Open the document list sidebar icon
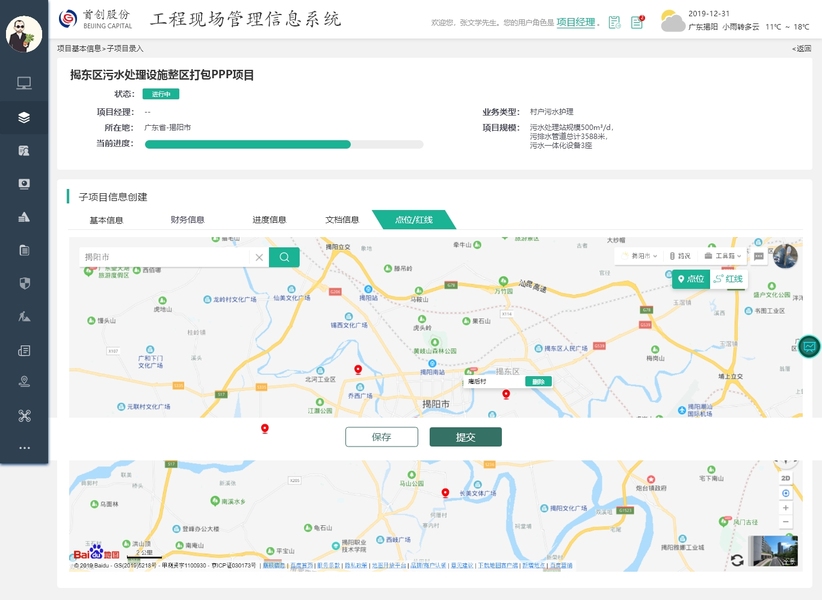This screenshot has width=822, height=600. 24,350
